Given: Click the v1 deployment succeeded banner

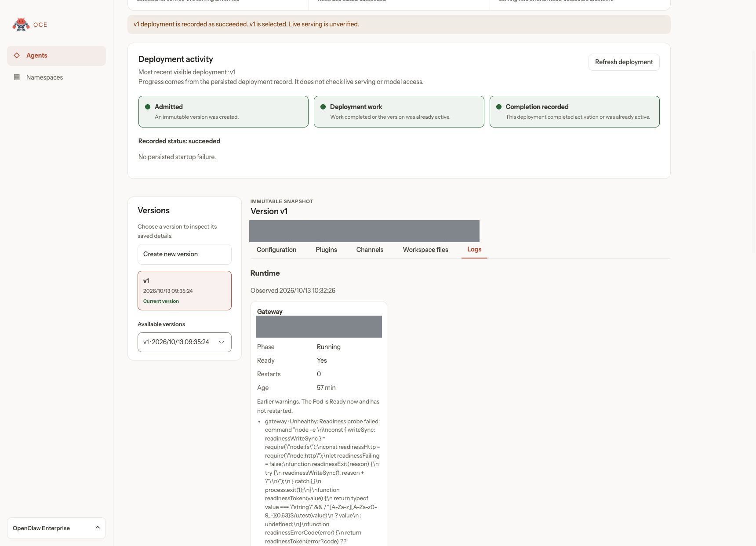Looking at the screenshot, I should tap(399, 24).
